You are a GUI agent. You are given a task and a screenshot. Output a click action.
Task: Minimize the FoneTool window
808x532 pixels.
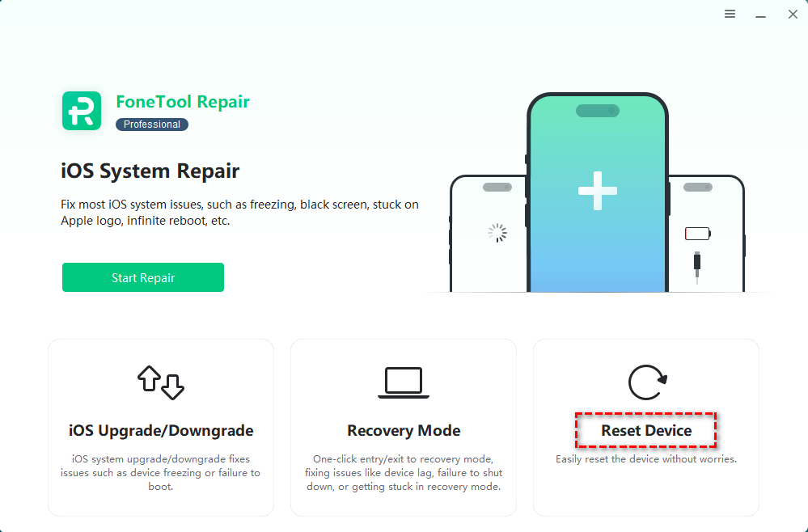(x=760, y=16)
